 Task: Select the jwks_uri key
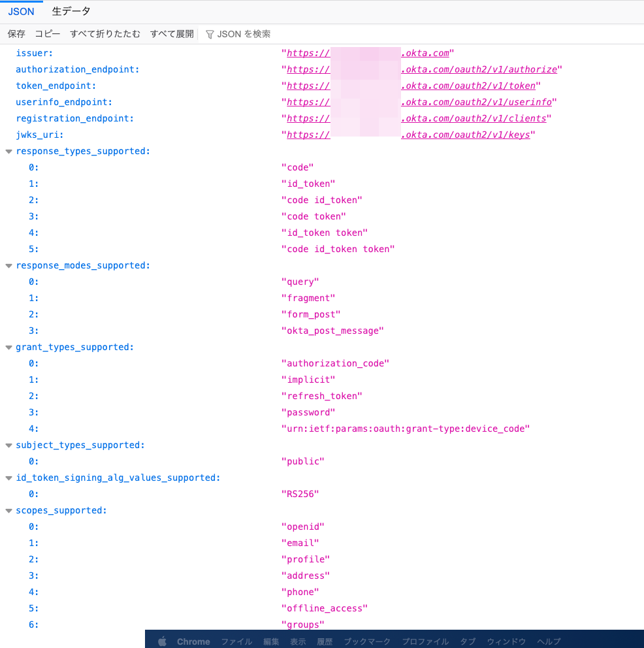(40, 135)
